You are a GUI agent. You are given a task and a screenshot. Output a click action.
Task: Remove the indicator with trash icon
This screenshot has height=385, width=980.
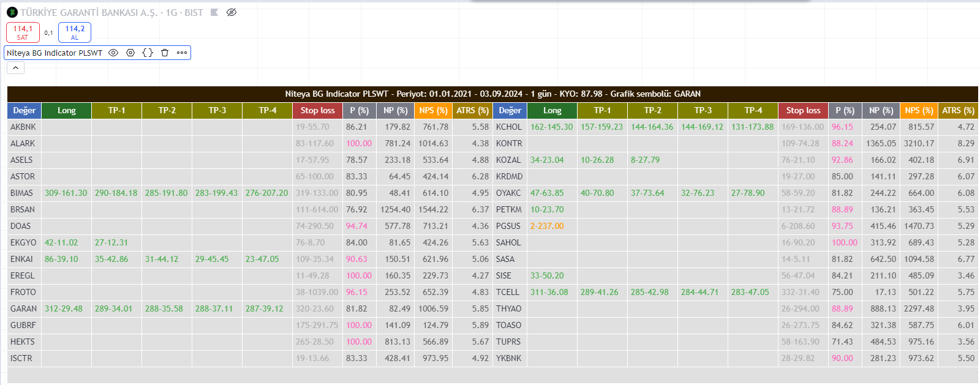tap(165, 53)
